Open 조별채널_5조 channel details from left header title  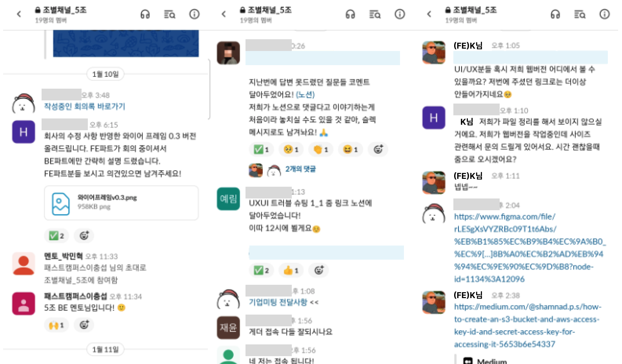pos(61,10)
